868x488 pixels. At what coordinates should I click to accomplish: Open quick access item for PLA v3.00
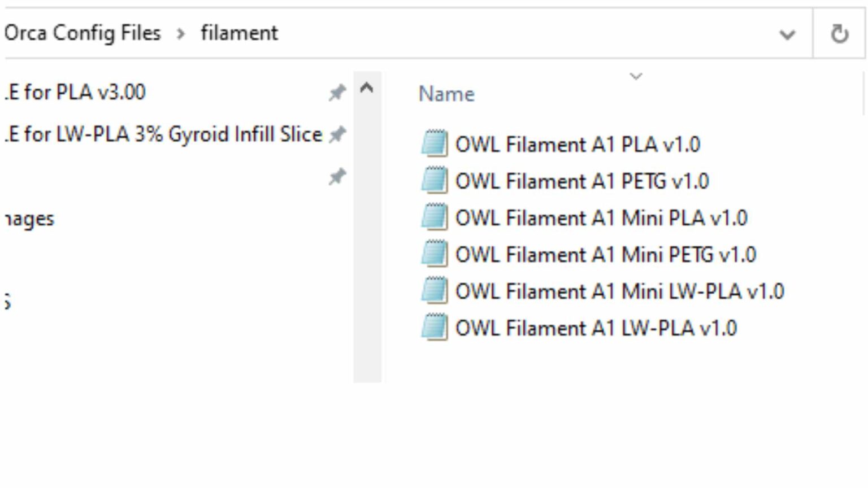tap(76, 92)
